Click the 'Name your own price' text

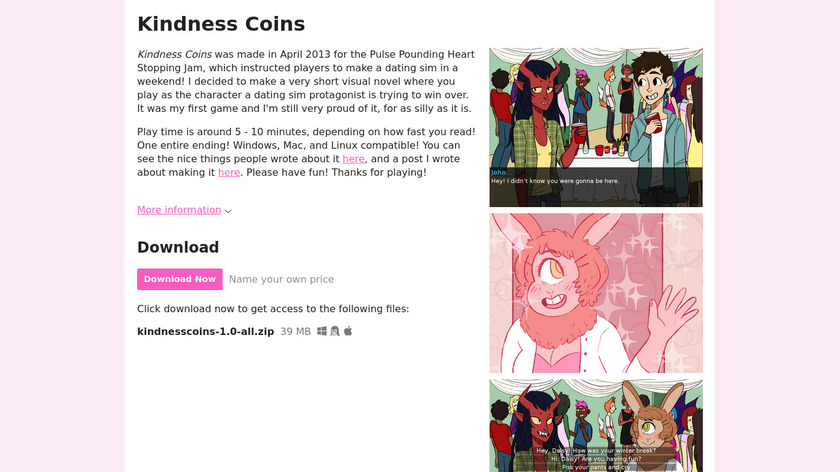pyautogui.click(x=281, y=279)
